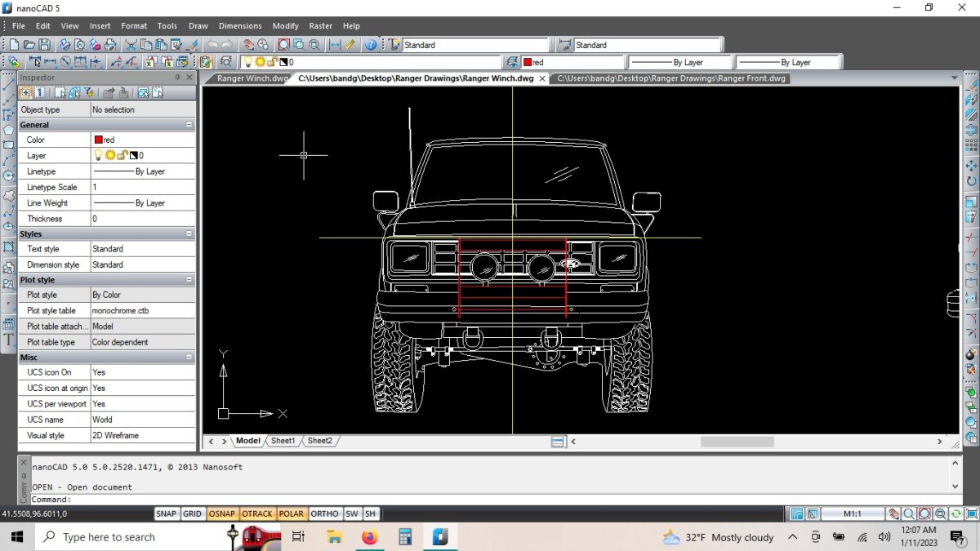
Task: Open Help with the blue question icon
Action: click(x=370, y=45)
